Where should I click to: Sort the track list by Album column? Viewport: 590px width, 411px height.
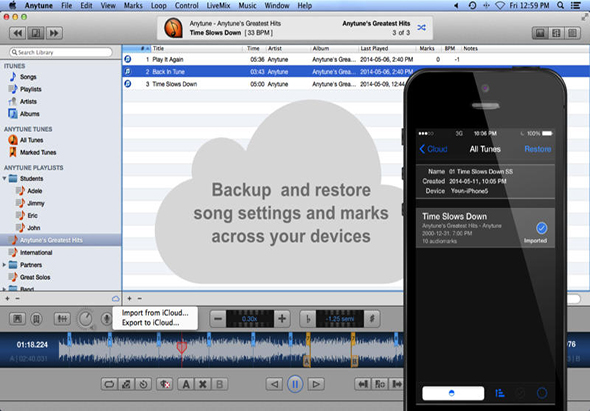tap(321, 49)
